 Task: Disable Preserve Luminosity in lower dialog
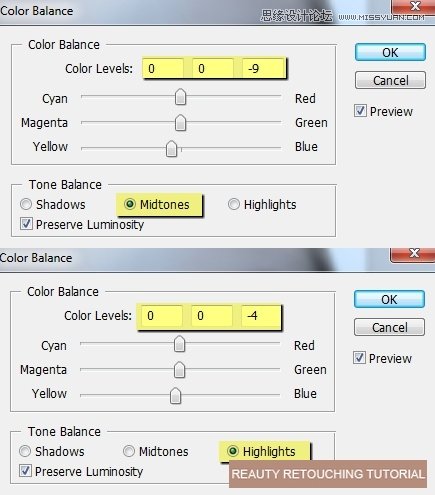tap(25, 471)
